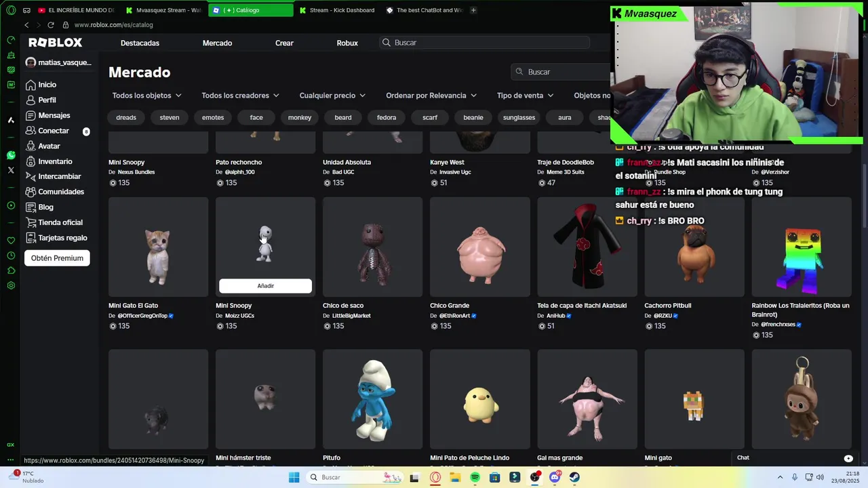The width and height of the screenshot is (868, 488).
Task: Select the sunglasses filter chip
Action: coord(519,117)
